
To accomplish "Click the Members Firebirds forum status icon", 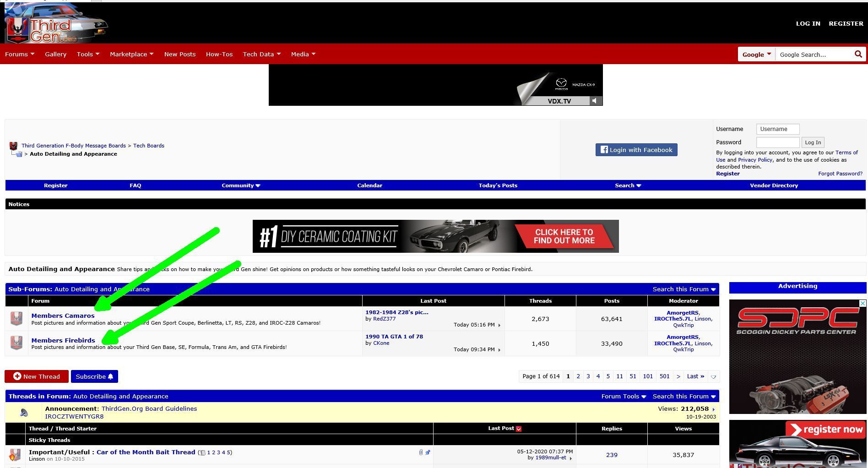I will tap(16, 343).
